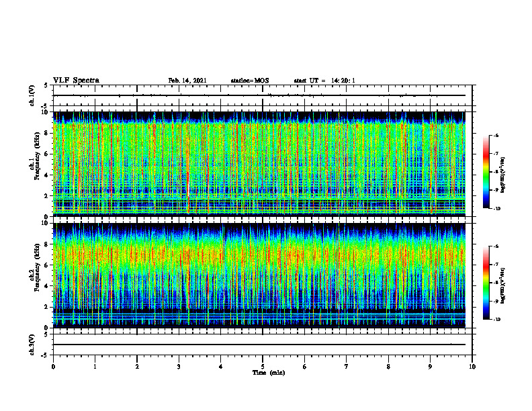The image size is (532, 411).
Task: Click the "-10" label on ch.1 colorbar
Action: pos(496,209)
